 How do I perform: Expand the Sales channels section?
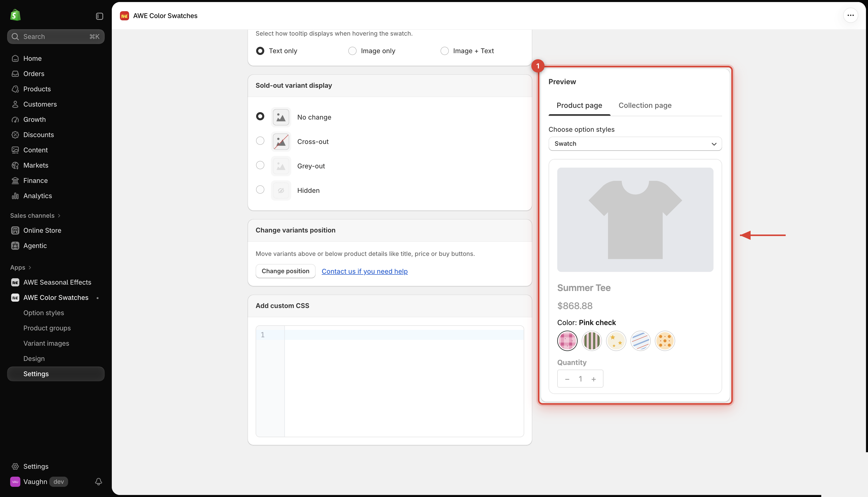tap(35, 216)
